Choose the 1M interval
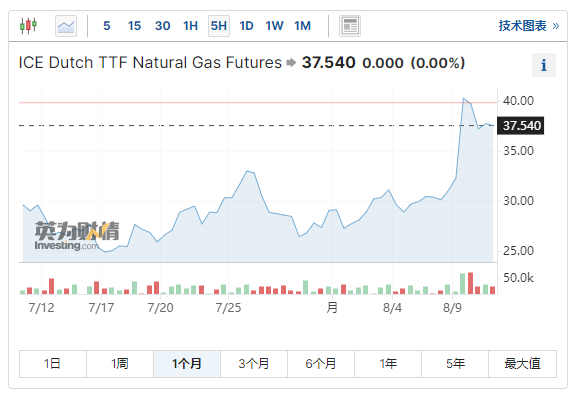Image resolution: width=574 pixels, height=397 pixels. click(x=302, y=26)
